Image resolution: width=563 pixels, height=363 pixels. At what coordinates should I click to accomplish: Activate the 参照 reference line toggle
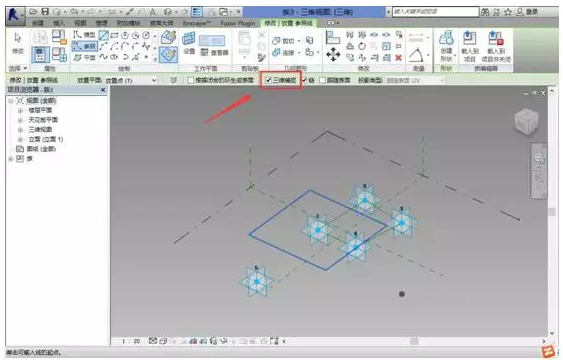(84, 46)
